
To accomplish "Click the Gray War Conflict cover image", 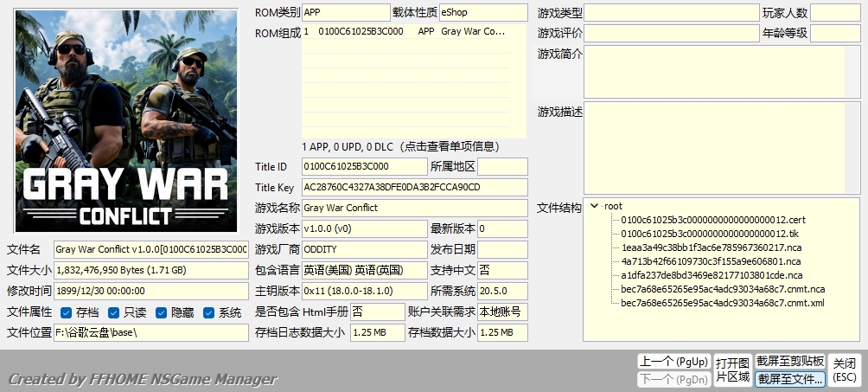I will click(x=126, y=120).
